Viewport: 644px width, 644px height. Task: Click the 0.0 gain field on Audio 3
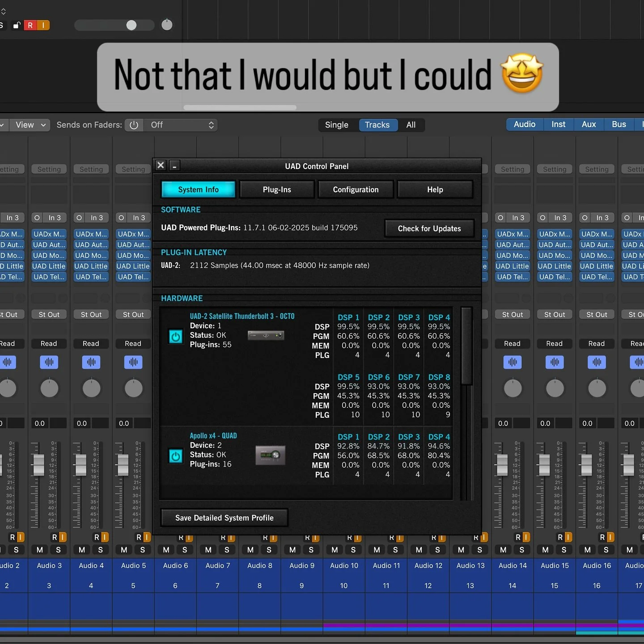(x=40, y=423)
